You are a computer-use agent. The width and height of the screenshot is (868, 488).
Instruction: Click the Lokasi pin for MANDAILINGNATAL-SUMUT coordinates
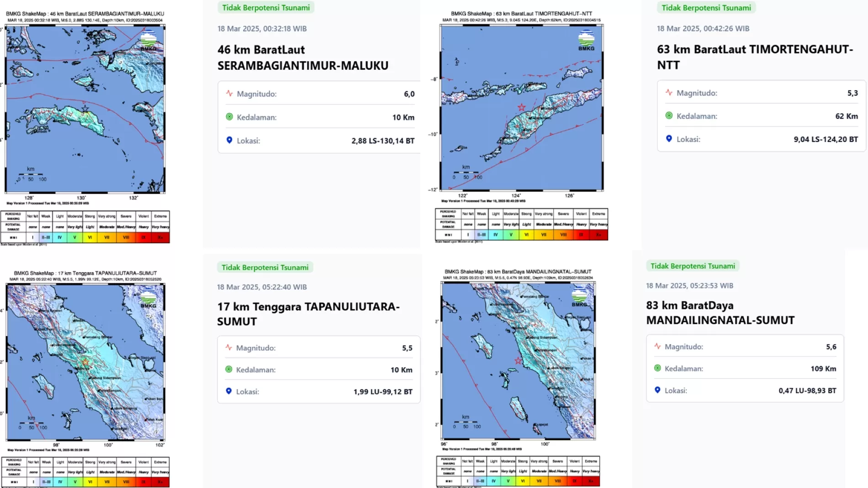click(657, 390)
